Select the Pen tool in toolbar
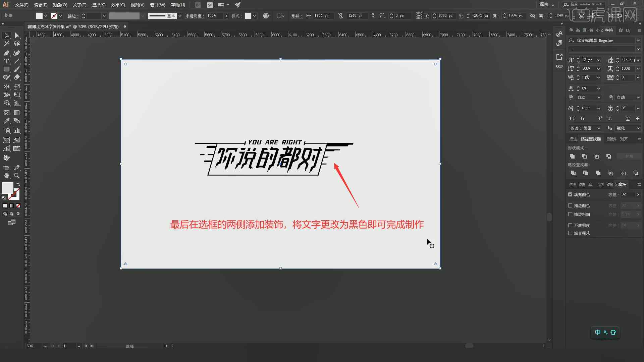 coord(6,53)
